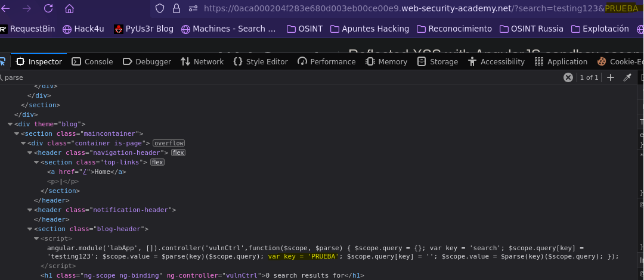The image size is (644, 280).
Task: Collapse the section class="top-links" node
Action: point(36,162)
